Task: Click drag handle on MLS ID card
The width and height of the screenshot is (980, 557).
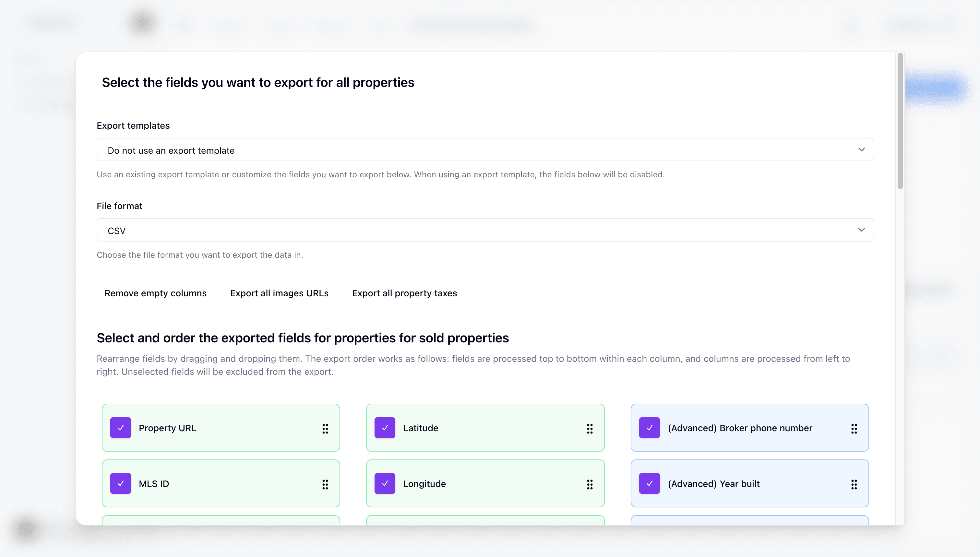Action: click(x=325, y=484)
